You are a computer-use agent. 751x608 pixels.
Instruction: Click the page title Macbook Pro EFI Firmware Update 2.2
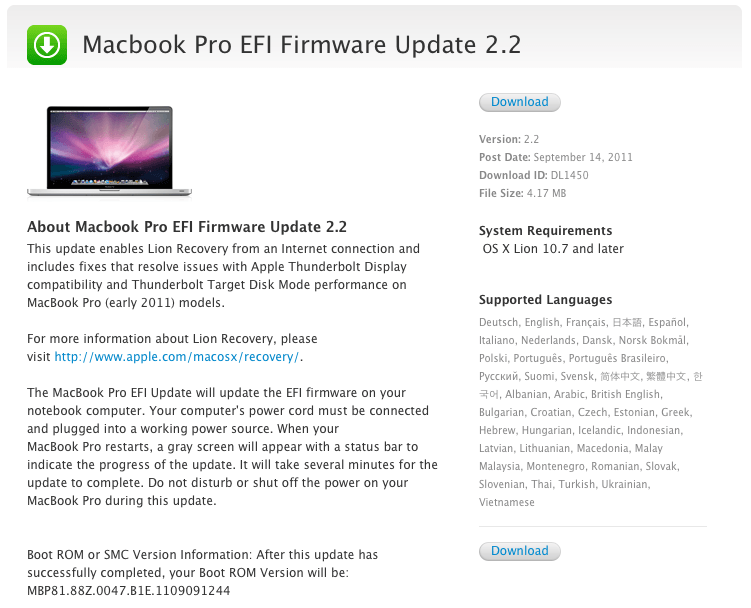302,45
